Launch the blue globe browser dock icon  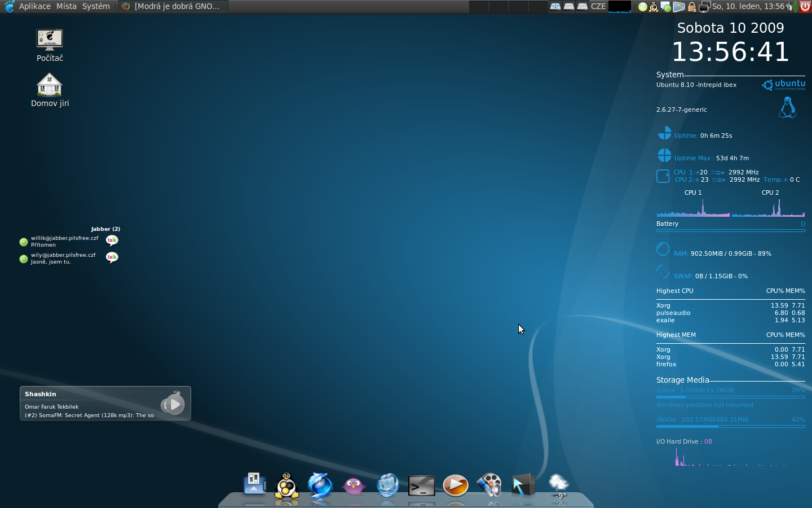point(320,485)
